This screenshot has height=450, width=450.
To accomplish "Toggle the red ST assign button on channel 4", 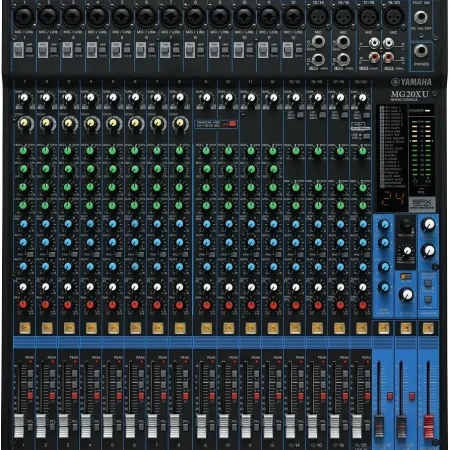I will point(97,396).
